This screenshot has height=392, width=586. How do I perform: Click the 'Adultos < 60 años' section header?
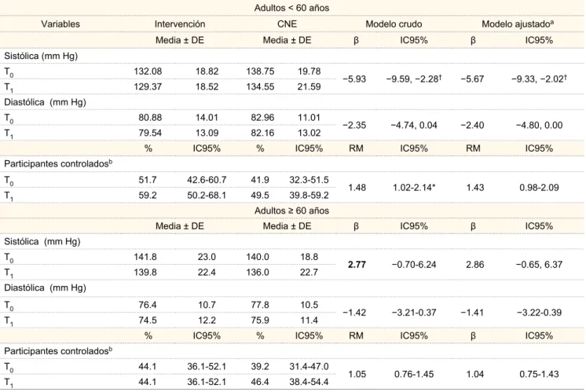[x=291, y=8]
